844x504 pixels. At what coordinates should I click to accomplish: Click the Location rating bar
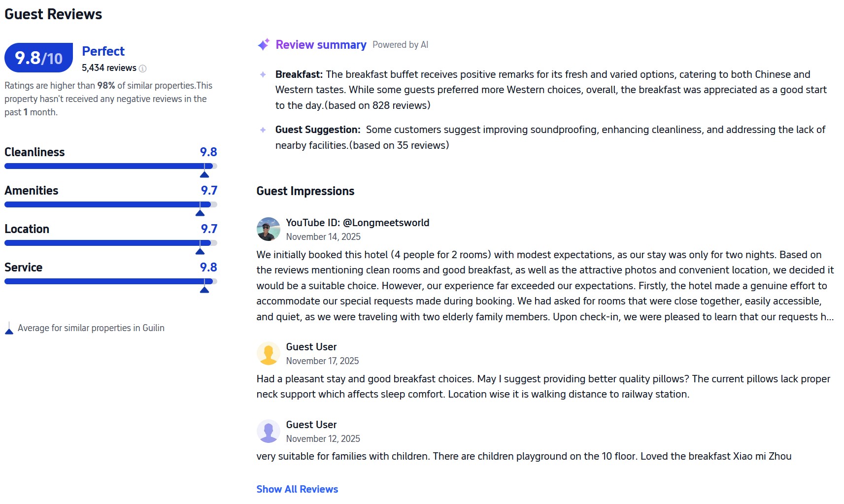110,243
